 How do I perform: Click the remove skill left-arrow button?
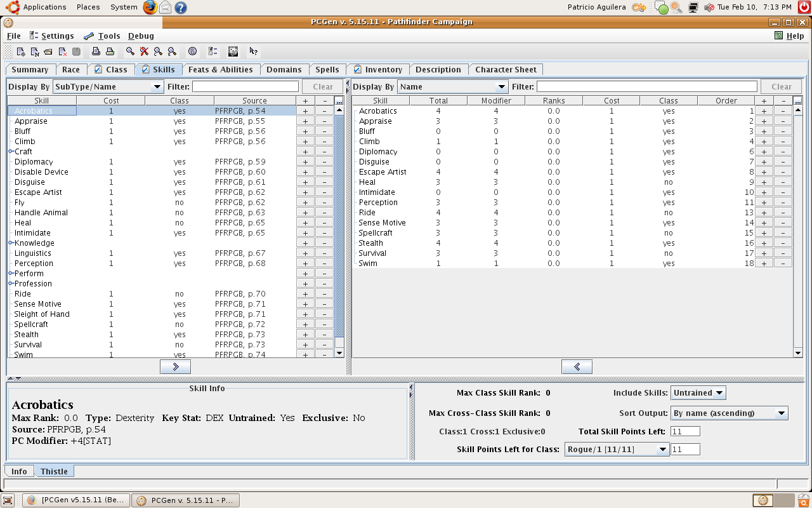pyautogui.click(x=577, y=367)
